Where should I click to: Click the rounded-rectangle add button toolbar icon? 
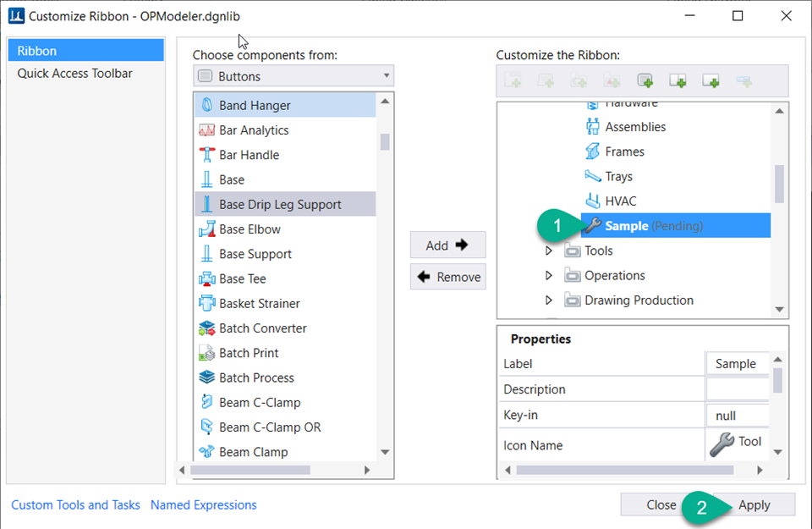pyautogui.click(x=645, y=80)
